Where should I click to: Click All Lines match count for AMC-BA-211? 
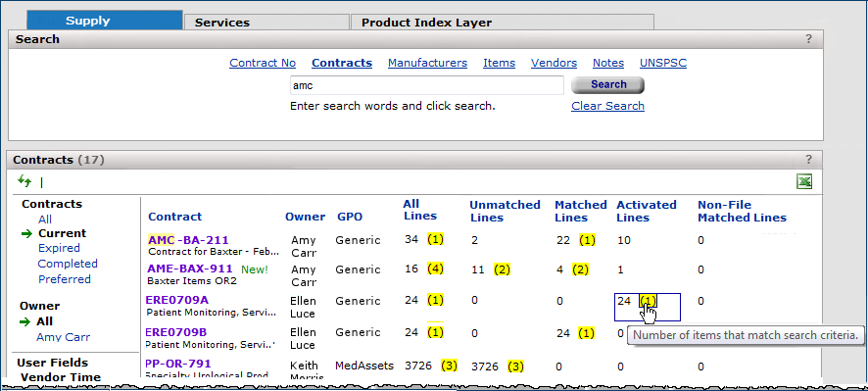(x=436, y=240)
